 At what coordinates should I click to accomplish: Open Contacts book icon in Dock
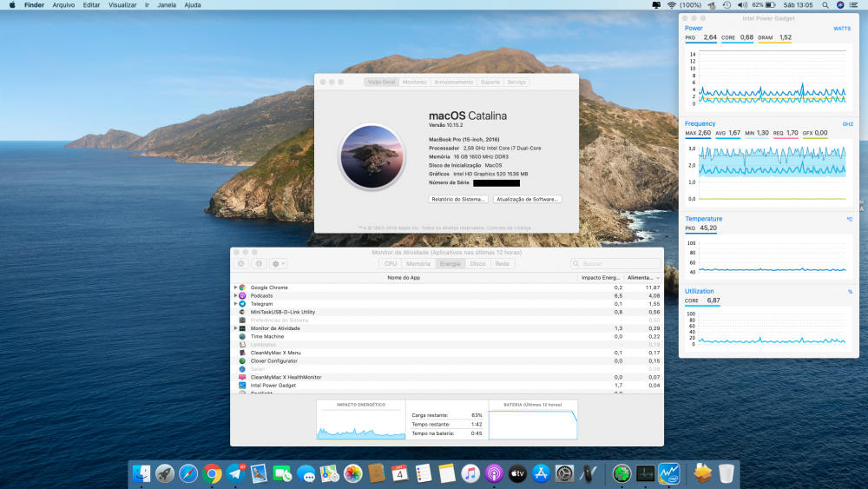click(377, 473)
